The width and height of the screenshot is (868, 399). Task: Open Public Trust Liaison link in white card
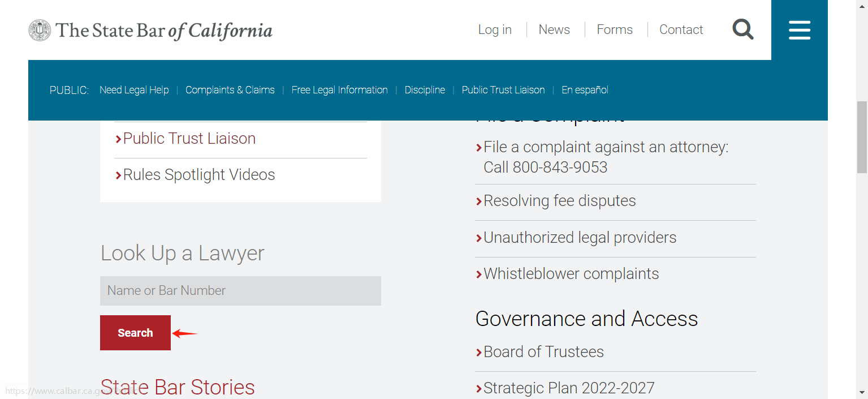pyautogui.click(x=189, y=139)
